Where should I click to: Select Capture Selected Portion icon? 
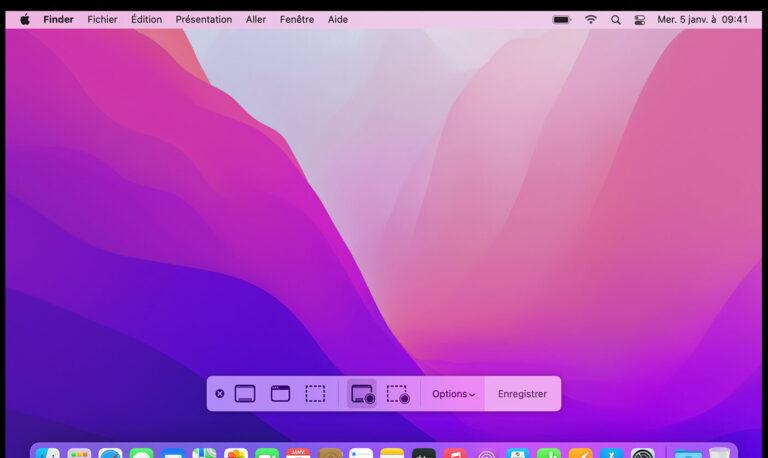[315, 393]
